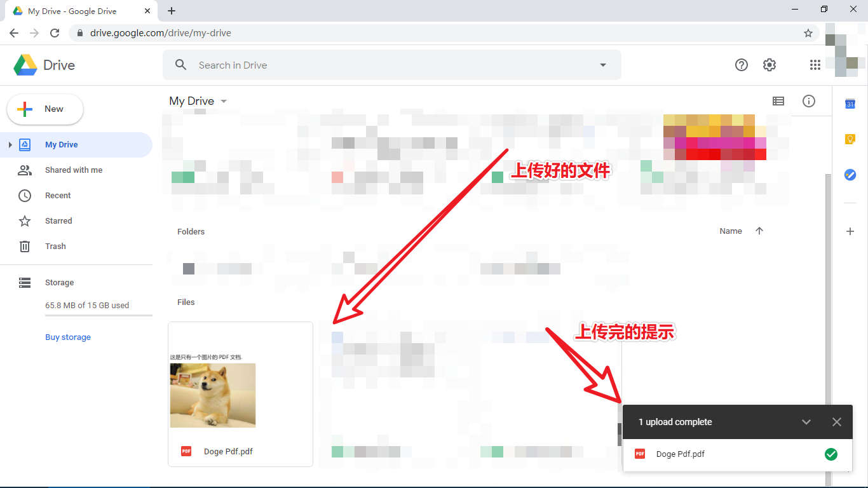The width and height of the screenshot is (868, 488).
Task: Show the view details info icon
Action: point(809,101)
